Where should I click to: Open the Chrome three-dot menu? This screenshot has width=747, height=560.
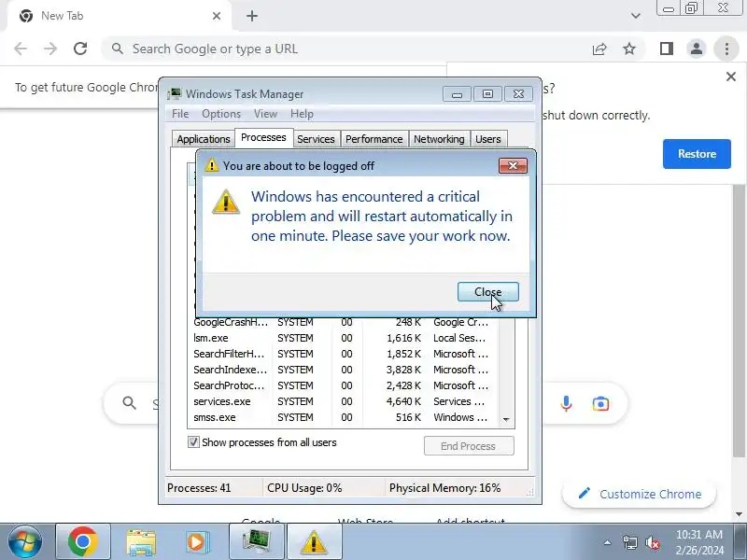[x=726, y=49]
